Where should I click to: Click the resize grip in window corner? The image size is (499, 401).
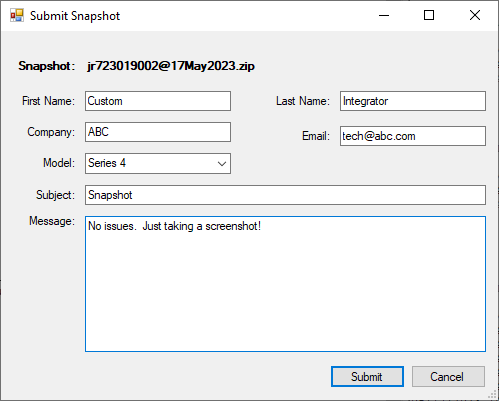(x=492, y=395)
